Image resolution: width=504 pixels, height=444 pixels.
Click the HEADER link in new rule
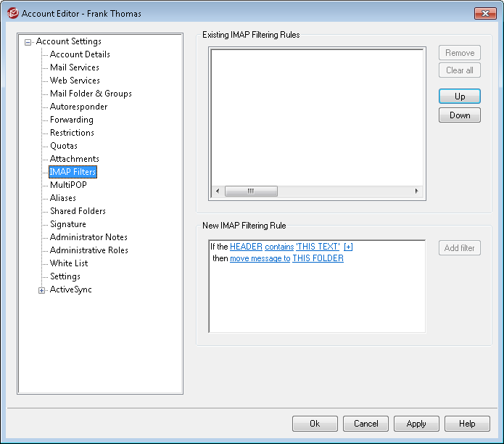point(247,247)
